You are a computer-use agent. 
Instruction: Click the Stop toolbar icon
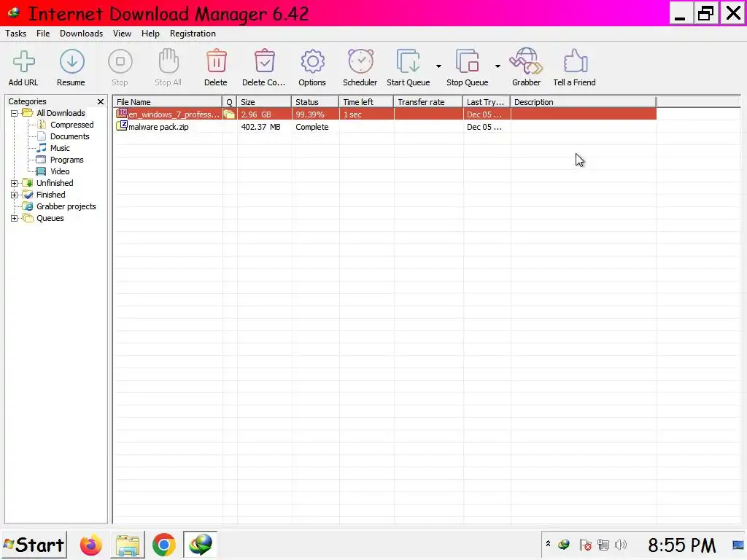(x=120, y=61)
